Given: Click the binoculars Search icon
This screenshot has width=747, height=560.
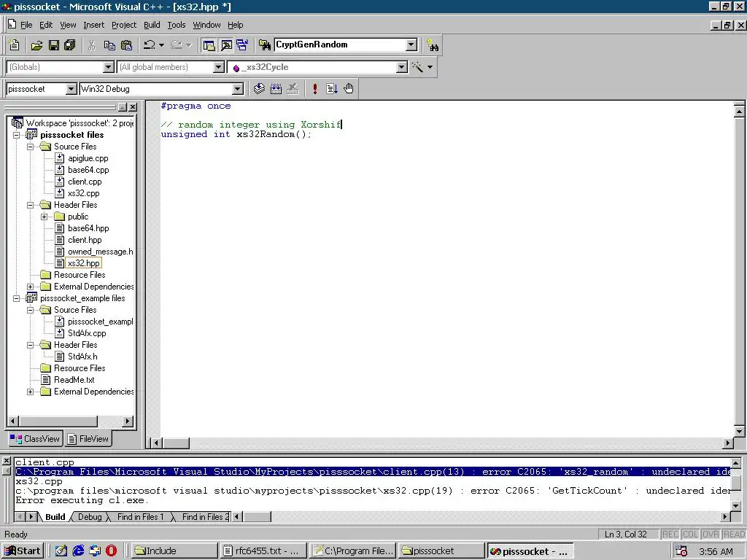Looking at the screenshot, I should click(433, 46).
